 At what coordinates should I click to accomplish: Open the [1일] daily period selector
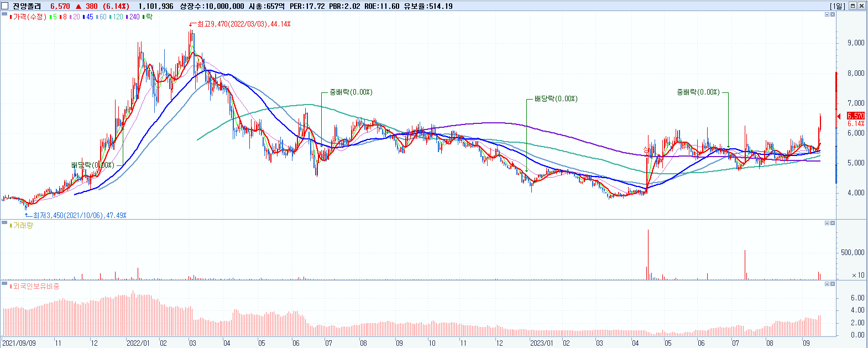point(838,6)
